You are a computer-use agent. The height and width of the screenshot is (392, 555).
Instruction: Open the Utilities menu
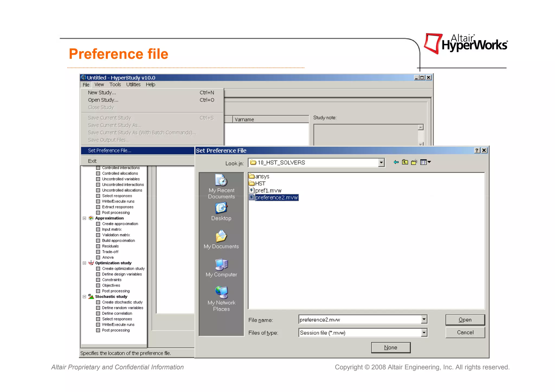click(x=133, y=85)
